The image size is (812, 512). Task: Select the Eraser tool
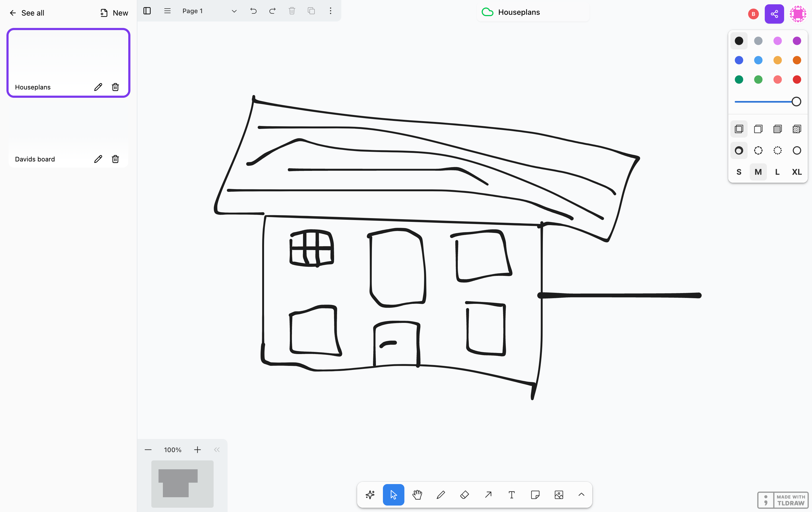464,495
